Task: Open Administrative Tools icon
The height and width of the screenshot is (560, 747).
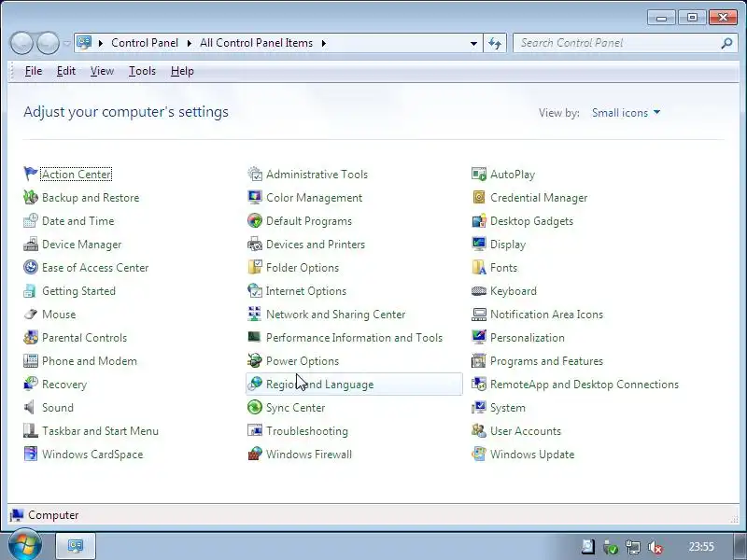Action: point(255,174)
